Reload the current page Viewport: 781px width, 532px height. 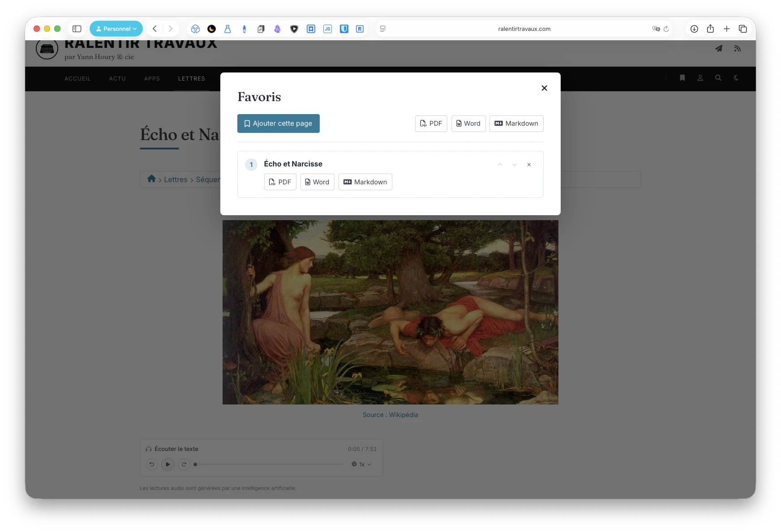666,29
